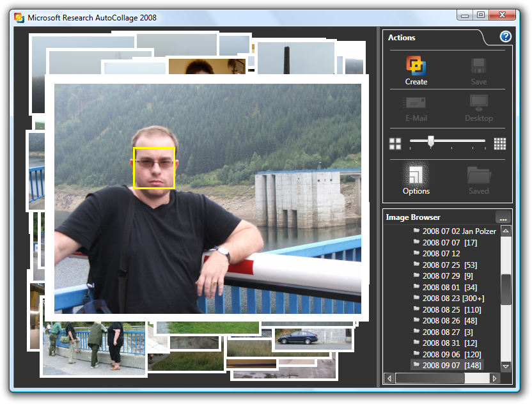Select folder text 2008 07 02 Jan Polzer

click(x=459, y=231)
